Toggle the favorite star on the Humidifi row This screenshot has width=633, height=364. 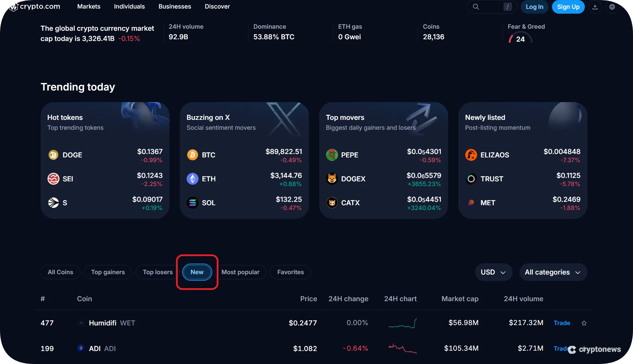click(x=584, y=323)
